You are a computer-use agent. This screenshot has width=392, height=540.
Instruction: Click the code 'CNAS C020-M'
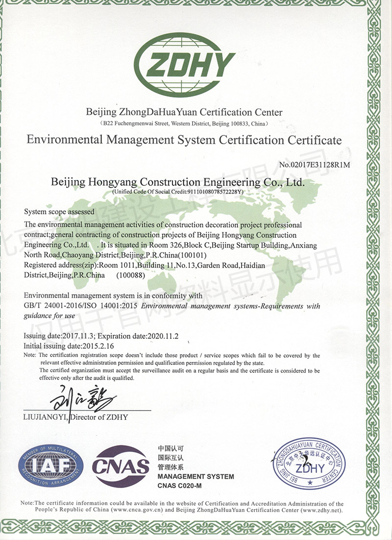click(180, 486)
